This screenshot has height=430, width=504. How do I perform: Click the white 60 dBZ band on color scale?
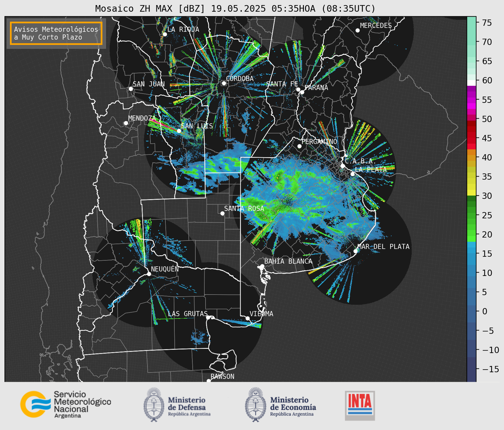pos(471,83)
